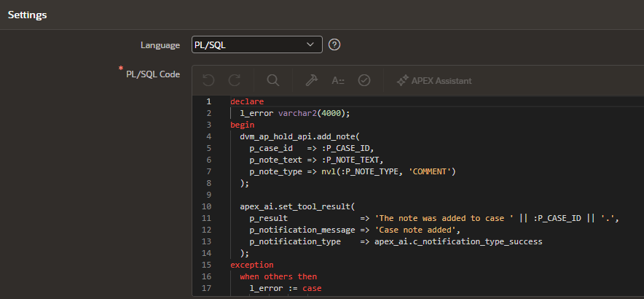Click the 'begin' keyword on line 3
Screen dimensions: 644x299
click(x=243, y=125)
